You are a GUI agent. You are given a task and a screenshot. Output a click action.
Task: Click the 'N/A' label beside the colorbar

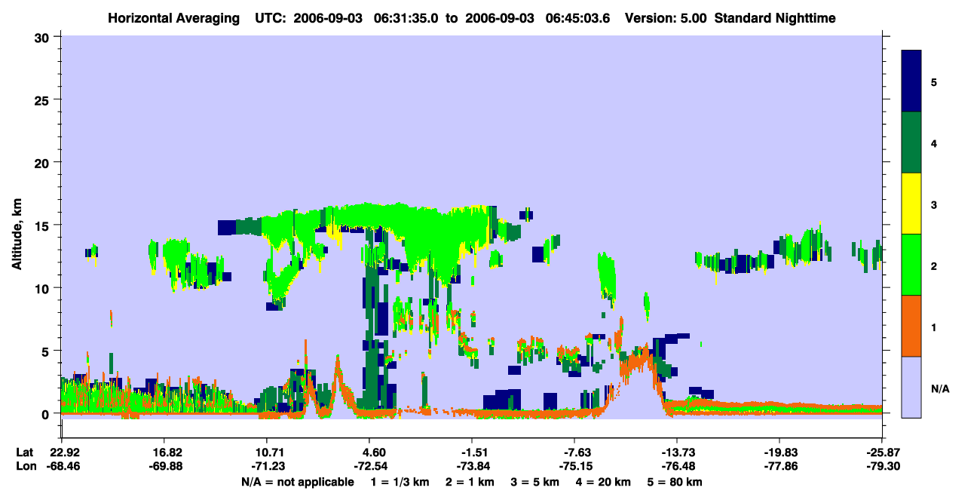[940, 388]
